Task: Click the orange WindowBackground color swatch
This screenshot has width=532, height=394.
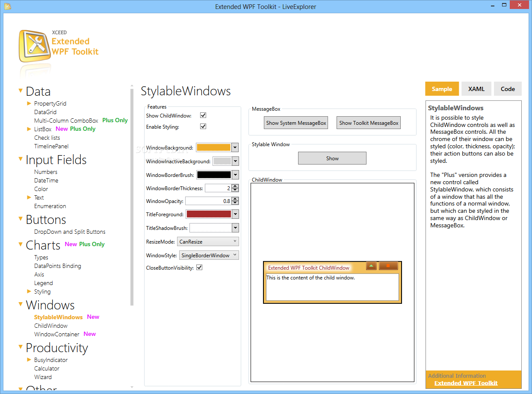Action: pyautogui.click(x=213, y=147)
